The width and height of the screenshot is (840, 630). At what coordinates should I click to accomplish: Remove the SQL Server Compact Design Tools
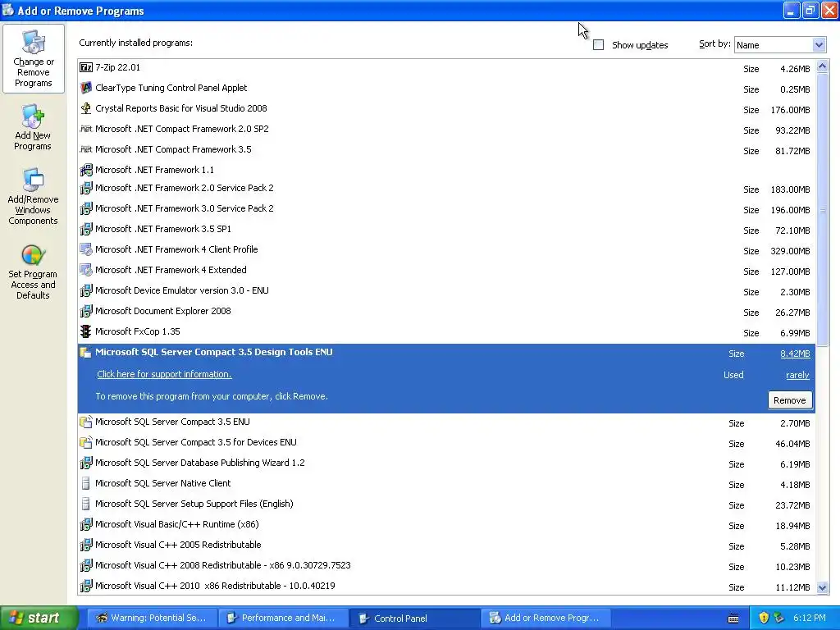tap(790, 400)
